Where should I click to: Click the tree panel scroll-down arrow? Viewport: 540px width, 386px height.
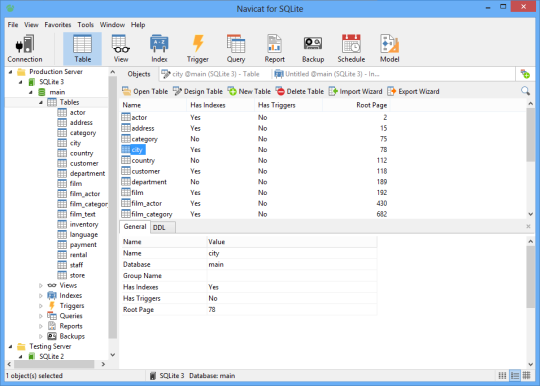point(113,355)
